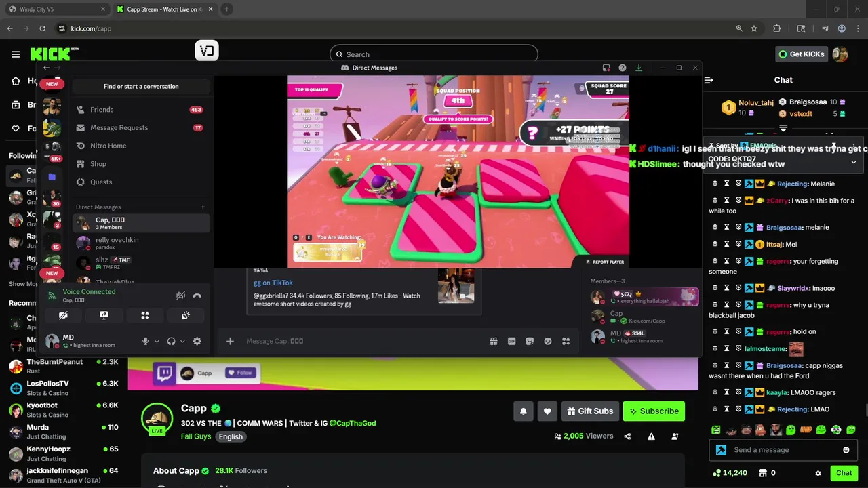The height and width of the screenshot is (488, 868).
Task: Open GIF picker in Discord message bar
Action: tap(512, 341)
